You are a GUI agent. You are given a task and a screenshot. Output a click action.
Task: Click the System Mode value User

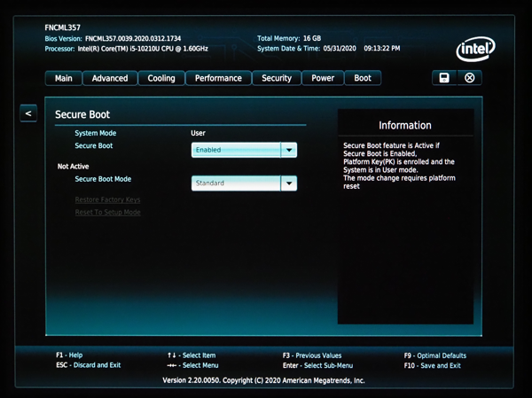point(198,133)
